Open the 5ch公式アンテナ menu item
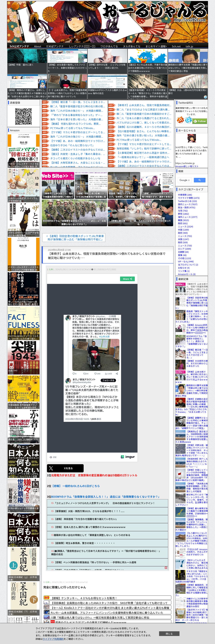The width and height of the screenshot is (215, 644). (x=19, y=46)
